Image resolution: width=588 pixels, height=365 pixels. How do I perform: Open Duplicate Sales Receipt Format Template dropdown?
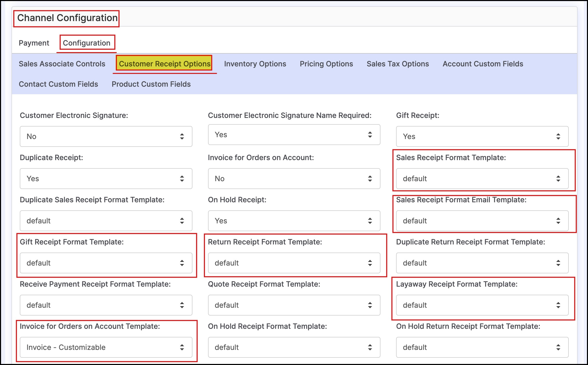coord(106,221)
